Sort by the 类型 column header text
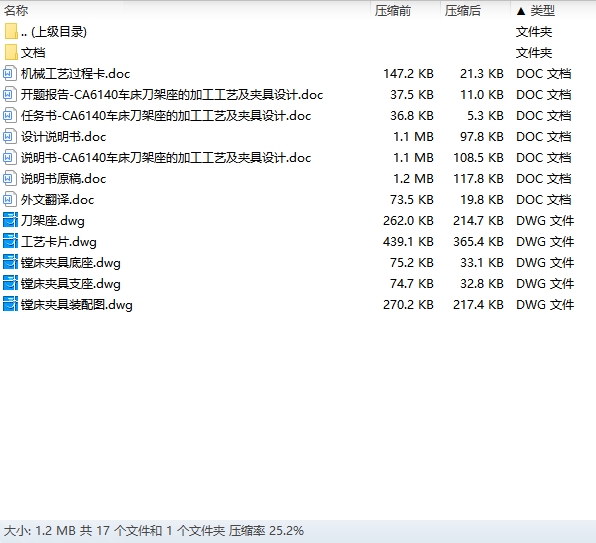This screenshot has height=543, width=596. click(542, 11)
